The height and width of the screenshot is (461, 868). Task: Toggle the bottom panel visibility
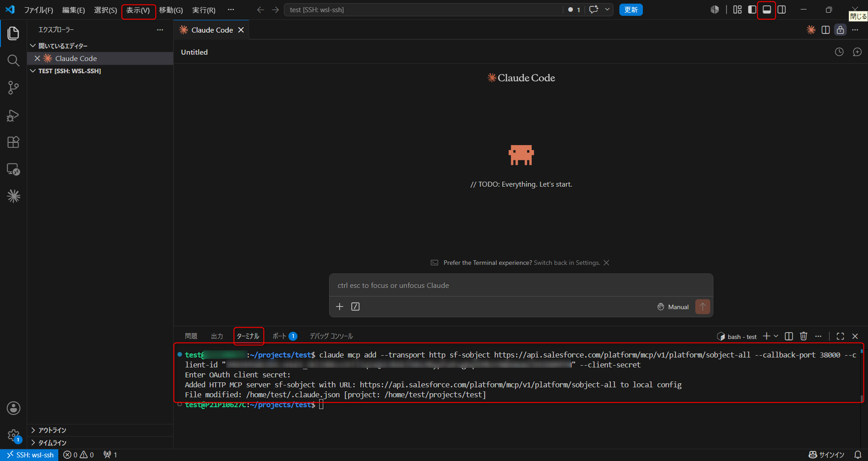[767, 9]
